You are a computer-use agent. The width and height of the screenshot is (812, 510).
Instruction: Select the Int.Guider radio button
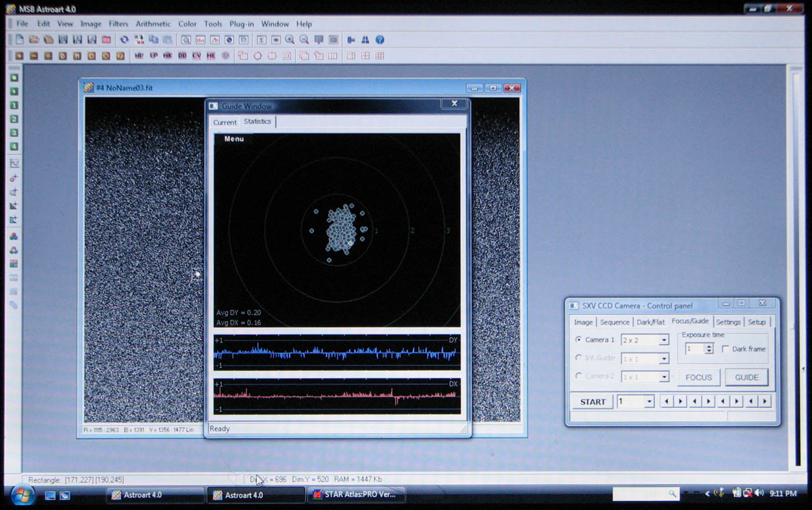(579, 358)
